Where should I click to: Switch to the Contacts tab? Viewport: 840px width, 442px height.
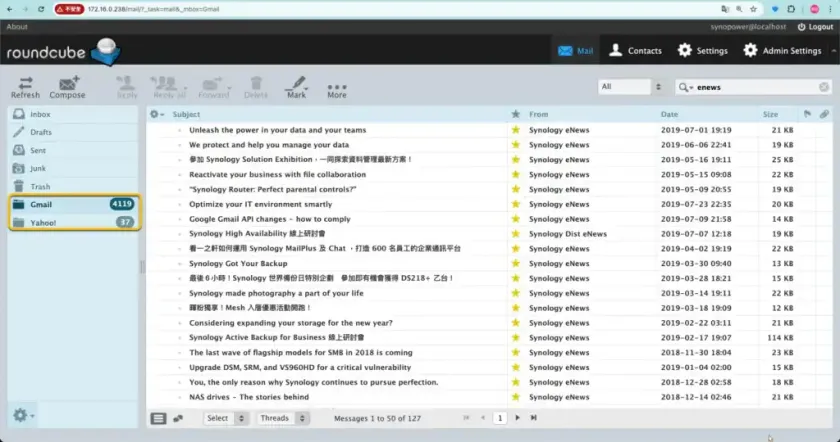click(634, 50)
